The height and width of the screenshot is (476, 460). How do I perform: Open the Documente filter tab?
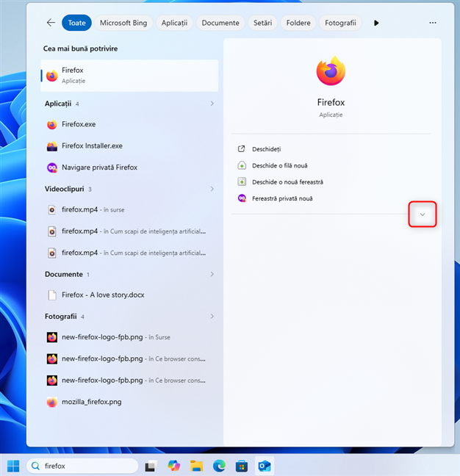coord(220,23)
